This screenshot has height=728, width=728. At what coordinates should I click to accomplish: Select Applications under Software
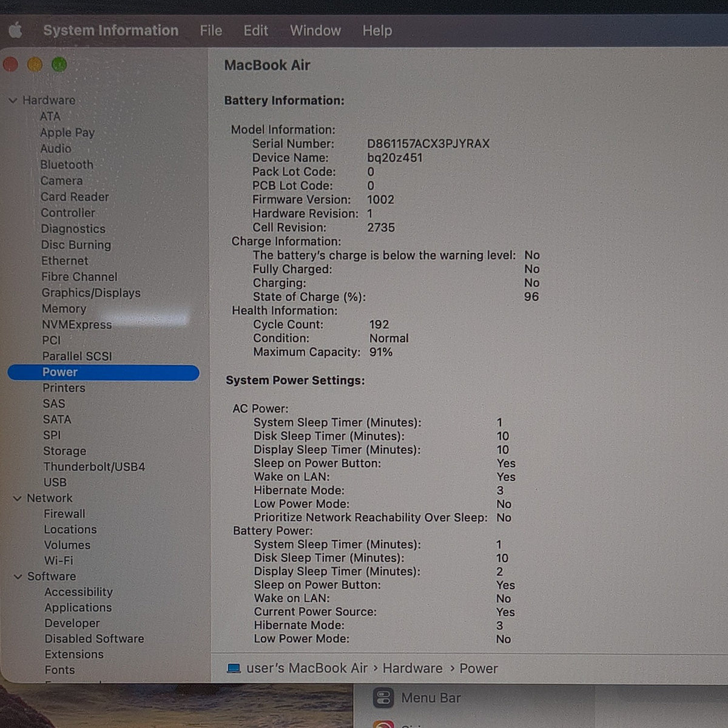(78, 608)
